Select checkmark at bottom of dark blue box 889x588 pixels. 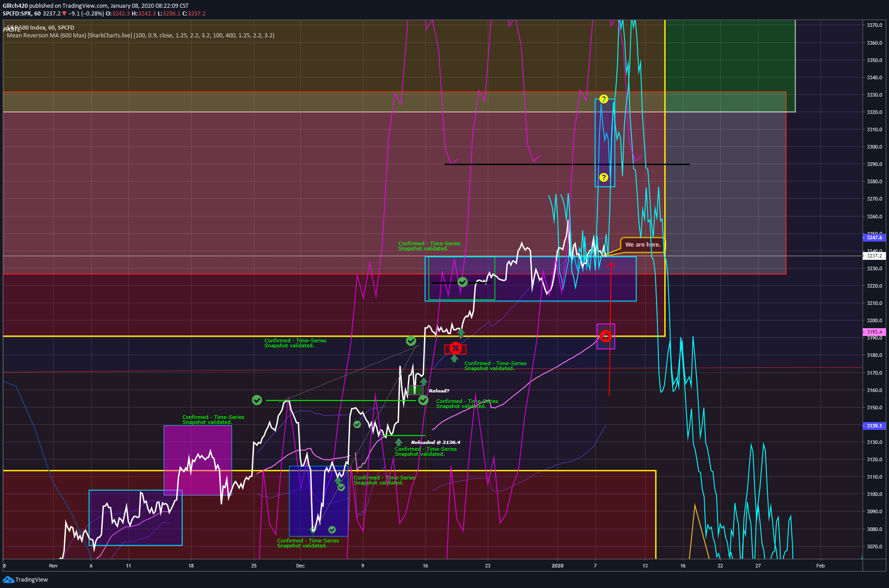tap(332, 530)
